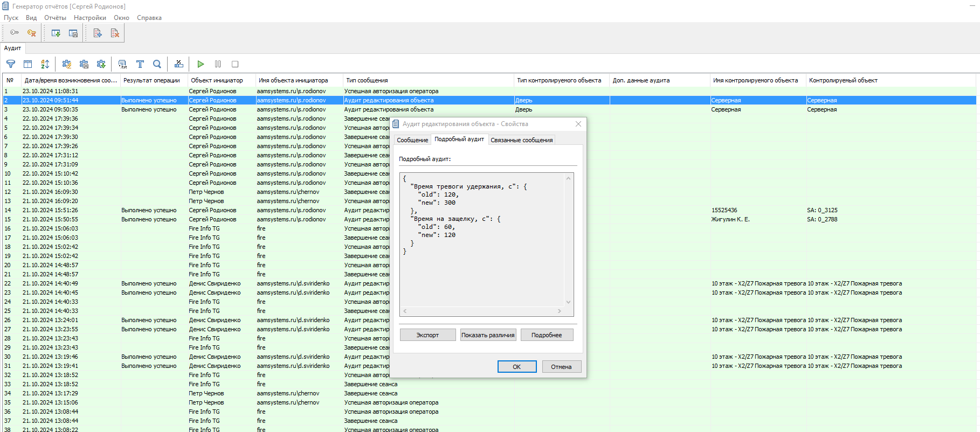
Task: Click the gear with pencil settings icon
Action: pyautogui.click(x=67, y=64)
